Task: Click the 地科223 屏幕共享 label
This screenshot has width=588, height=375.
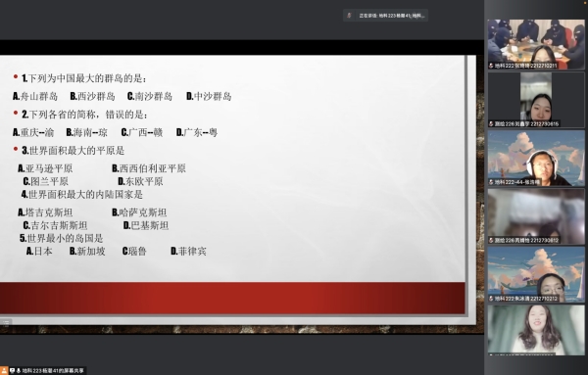Action: pyautogui.click(x=48, y=371)
